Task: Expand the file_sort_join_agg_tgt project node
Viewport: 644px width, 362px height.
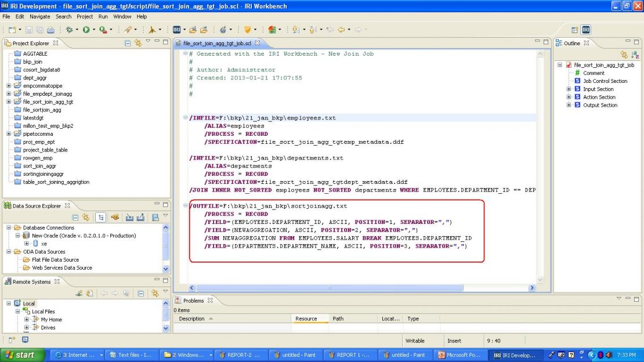Action: tap(9, 102)
